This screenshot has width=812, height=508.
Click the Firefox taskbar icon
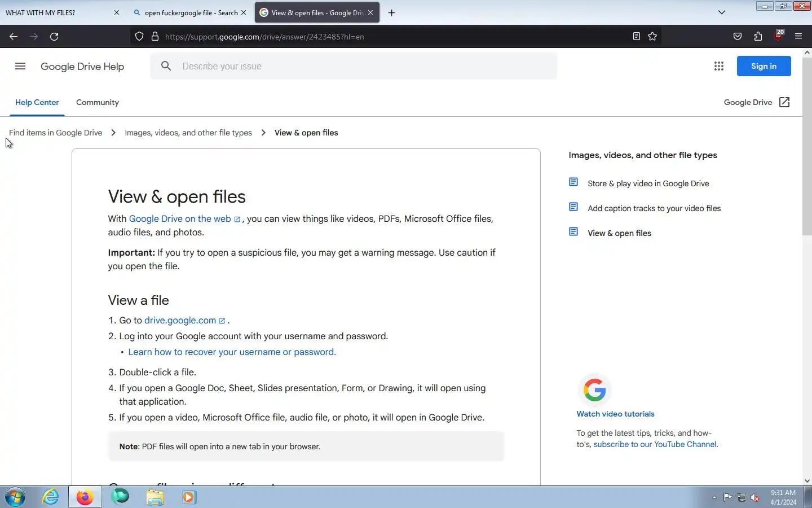point(85,497)
